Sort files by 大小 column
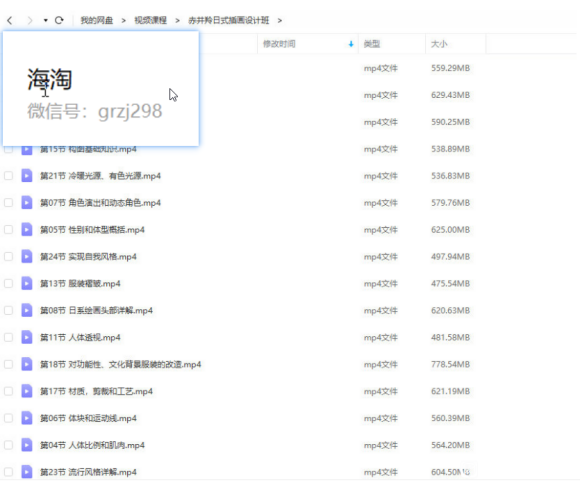The width and height of the screenshot is (580, 485). pyautogui.click(x=439, y=44)
